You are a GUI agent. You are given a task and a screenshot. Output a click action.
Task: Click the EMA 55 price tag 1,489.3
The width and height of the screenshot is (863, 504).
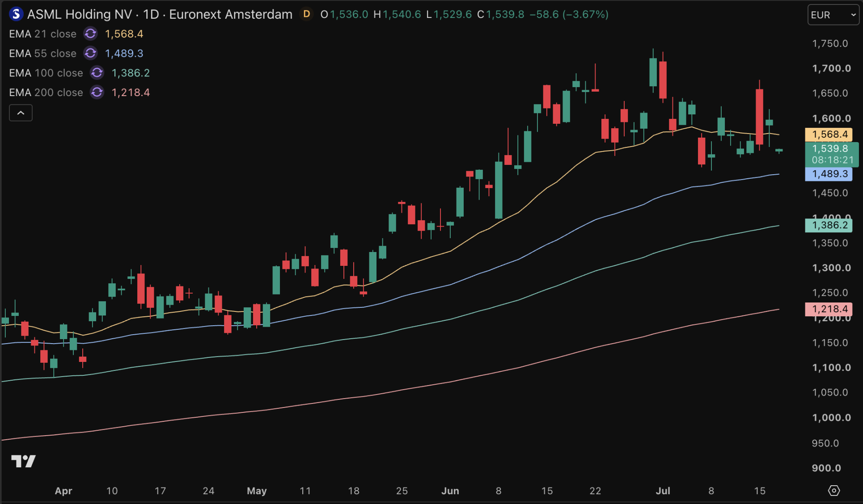(x=829, y=174)
